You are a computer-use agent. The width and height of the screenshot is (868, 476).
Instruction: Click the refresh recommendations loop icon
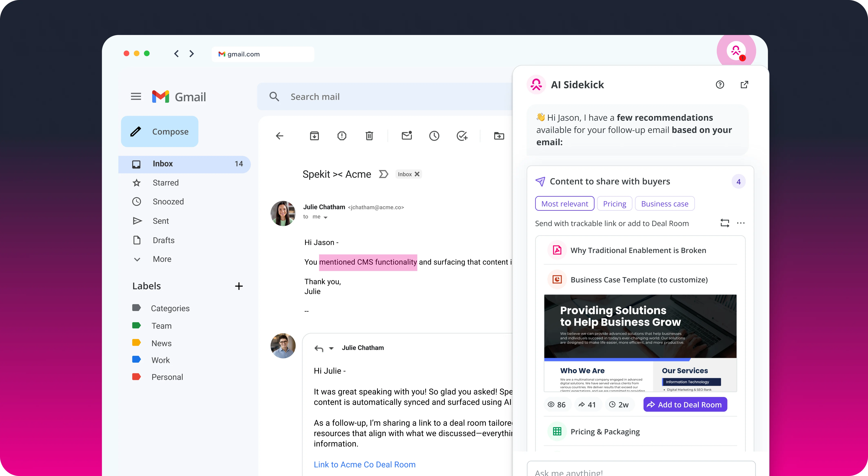pos(725,223)
